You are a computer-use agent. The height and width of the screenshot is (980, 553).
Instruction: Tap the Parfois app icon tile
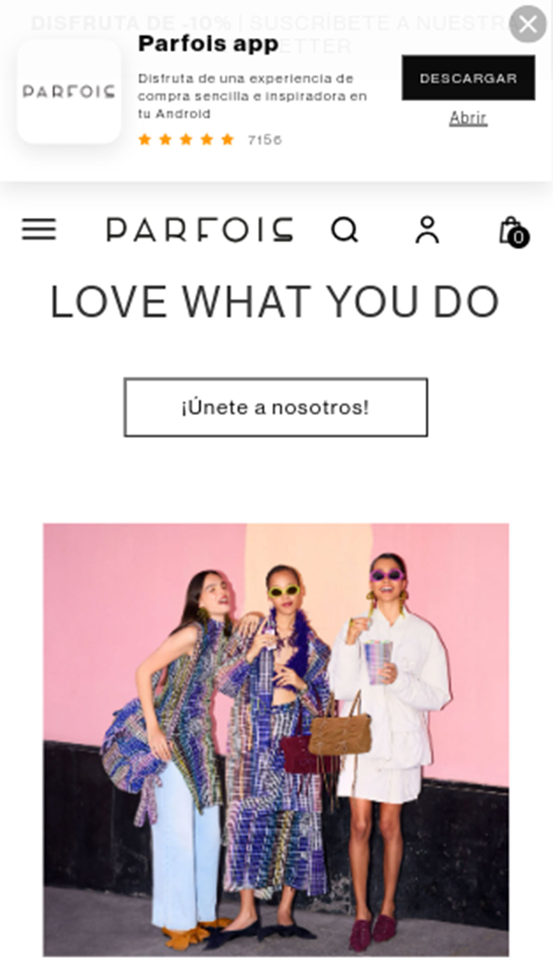[x=69, y=91]
